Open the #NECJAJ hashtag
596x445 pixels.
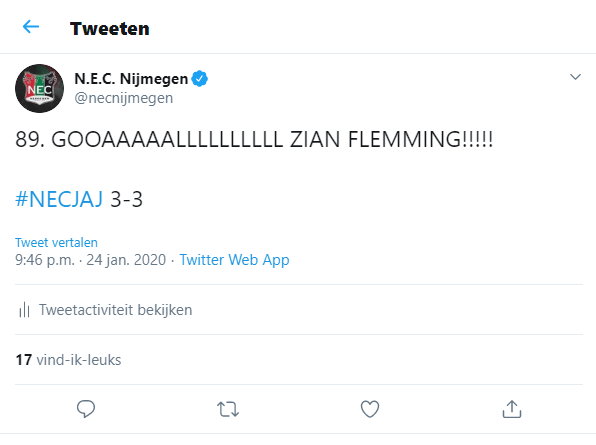[x=59, y=199]
